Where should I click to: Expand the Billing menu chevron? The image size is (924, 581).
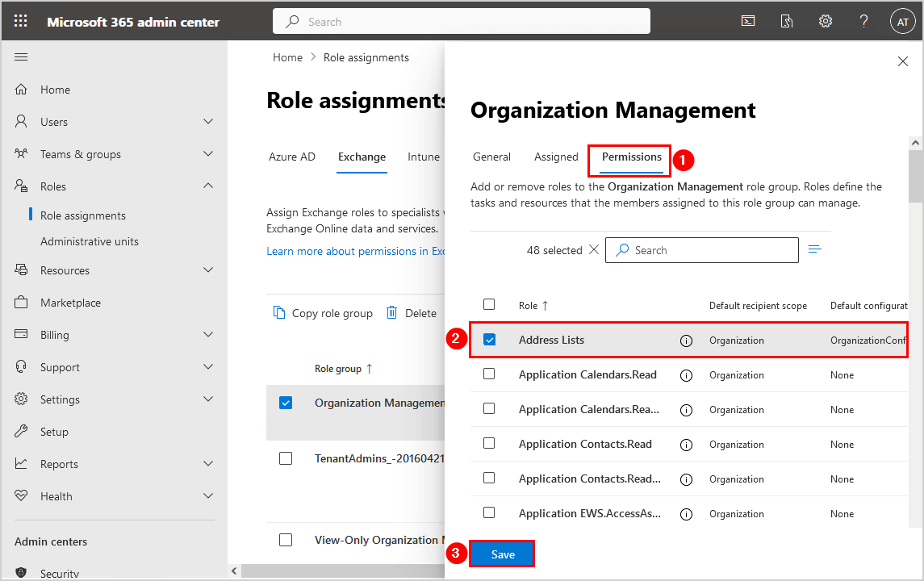[x=208, y=335]
